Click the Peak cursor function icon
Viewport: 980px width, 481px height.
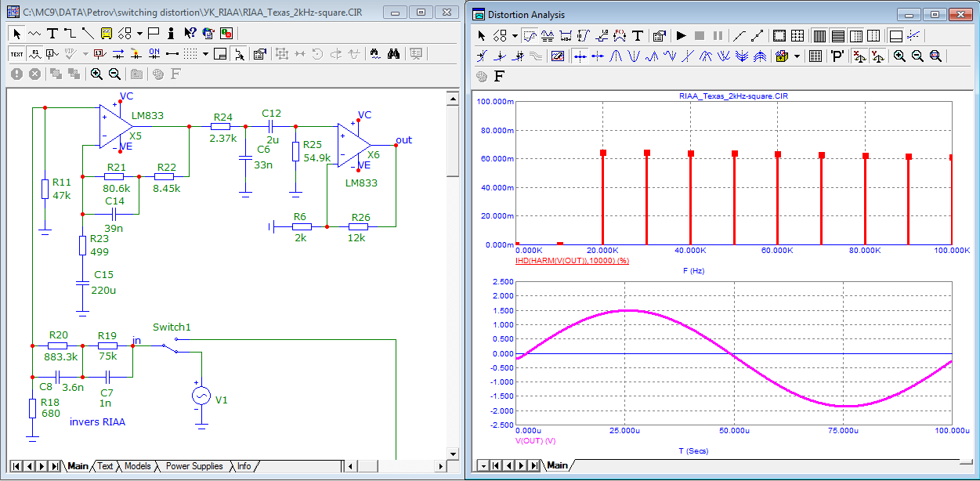coord(615,56)
